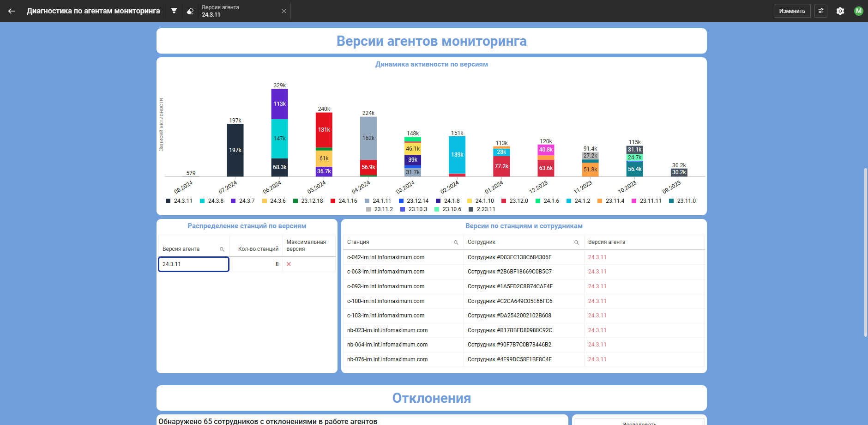Toggle legend item 23.12.14
868x425 pixels.
click(414, 201)
